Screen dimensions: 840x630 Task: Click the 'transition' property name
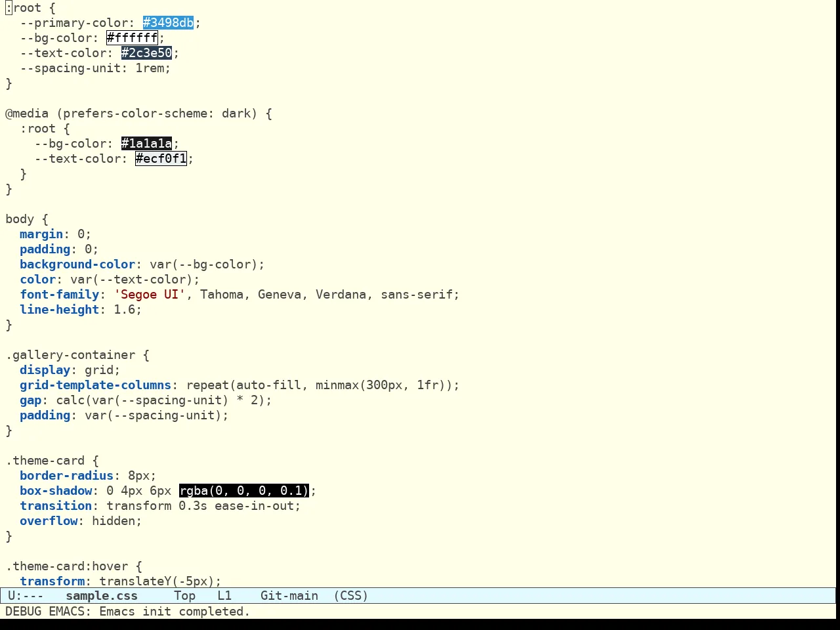(56, 506)
